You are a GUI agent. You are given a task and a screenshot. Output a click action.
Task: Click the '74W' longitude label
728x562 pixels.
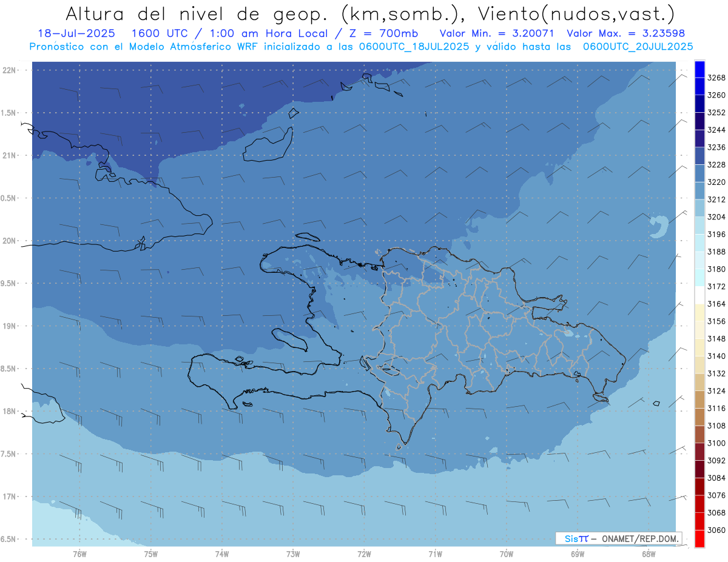click(222, 554)
